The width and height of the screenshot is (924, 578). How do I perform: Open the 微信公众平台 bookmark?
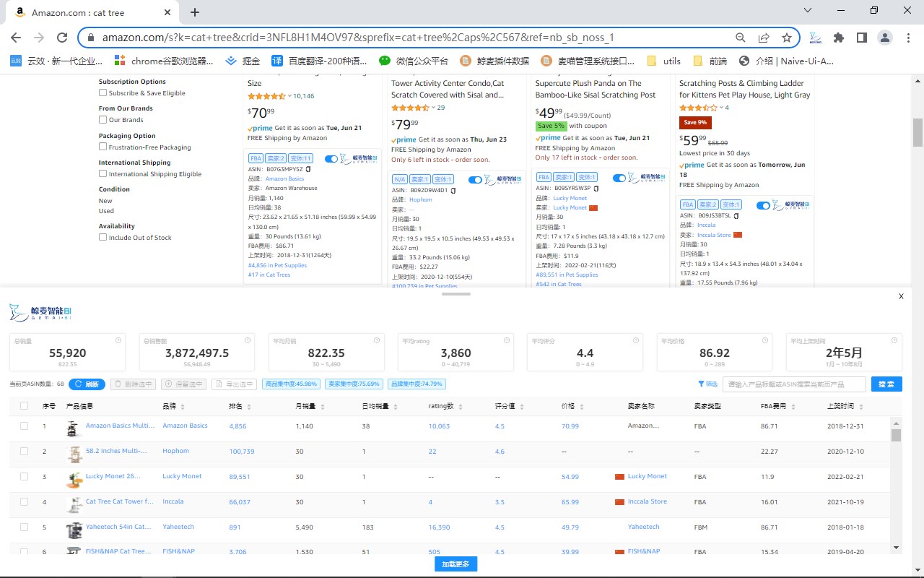(414, 61)
